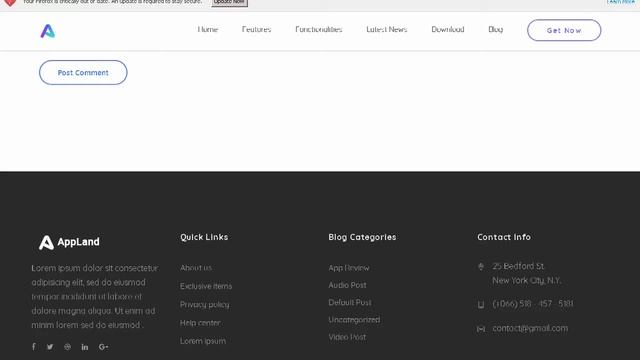Screen dimensions: 640x360
Task: Click the Firefox update warning icon
Action: tap(10, 2)
